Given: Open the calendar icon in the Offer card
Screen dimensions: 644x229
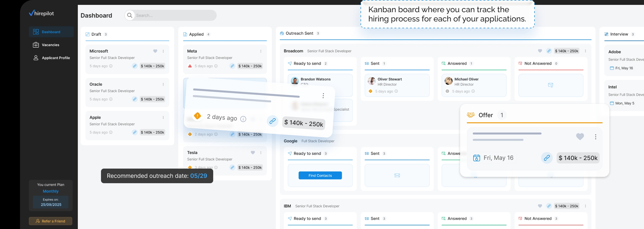Looking at the screenshot, I should tap(477, 158).
